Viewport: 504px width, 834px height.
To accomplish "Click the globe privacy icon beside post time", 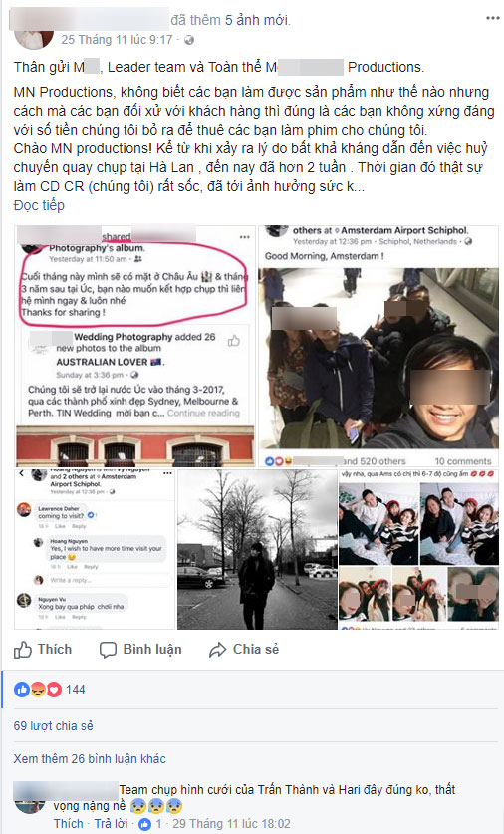I will pyautogui.click(x=189, y=40).
